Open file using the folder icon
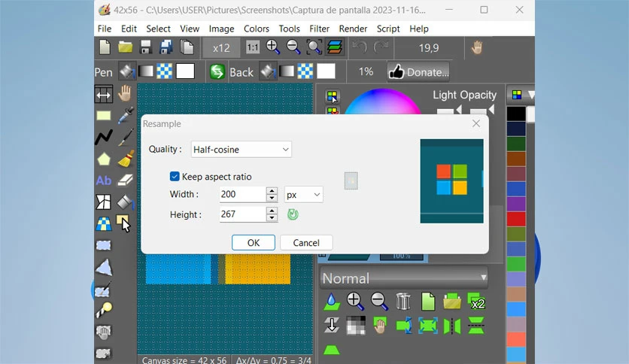 point(125,47)
